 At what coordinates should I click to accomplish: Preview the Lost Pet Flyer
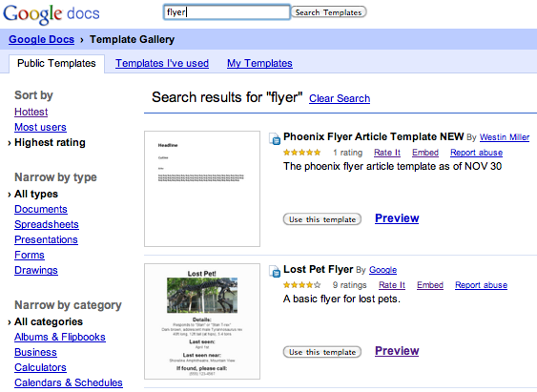click(x=397, y=351)
